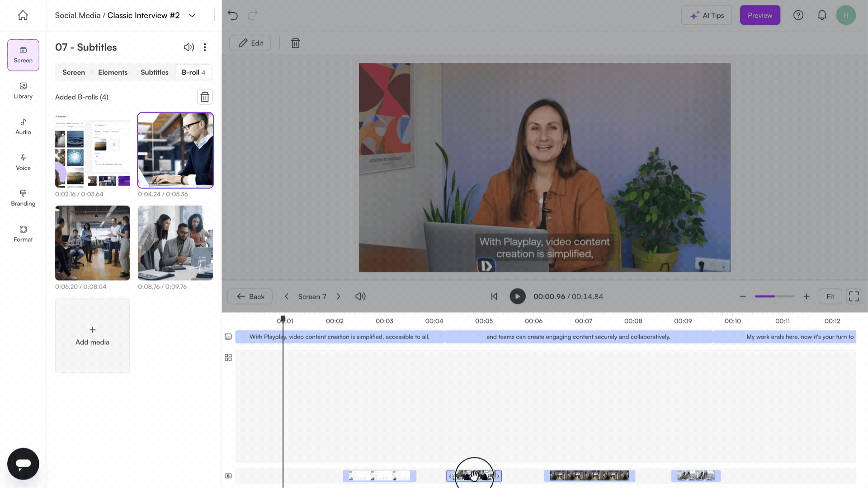This screenshot has height=488, width=868.
Task: Toggle screen audio next to 07 - Subtitles
Action: pos(189,47)
